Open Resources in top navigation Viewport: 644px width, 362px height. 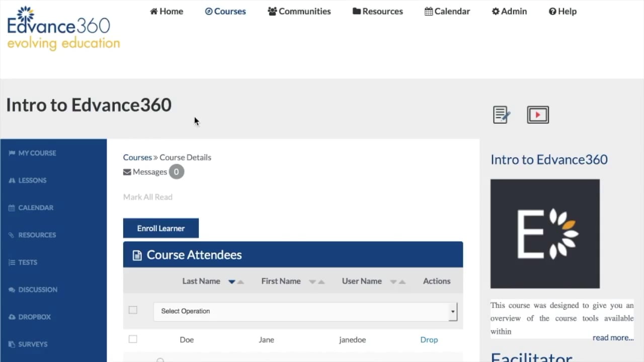378,11
